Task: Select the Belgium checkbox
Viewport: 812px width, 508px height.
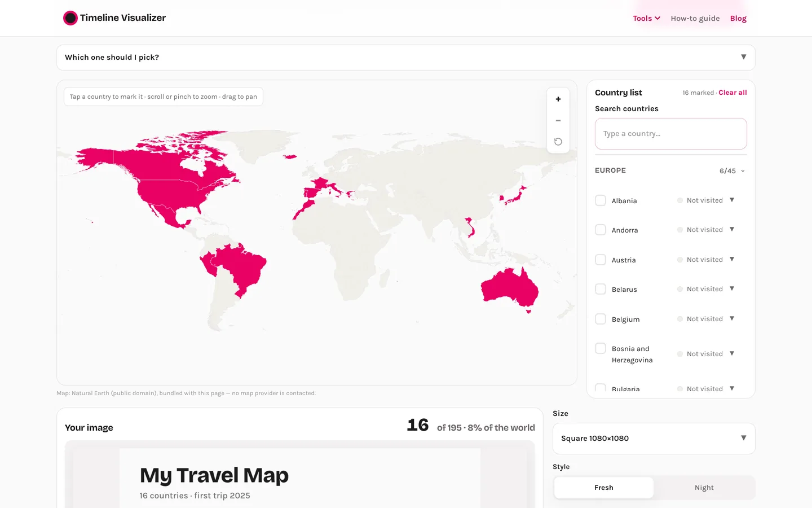Action: tap(601, 319)
